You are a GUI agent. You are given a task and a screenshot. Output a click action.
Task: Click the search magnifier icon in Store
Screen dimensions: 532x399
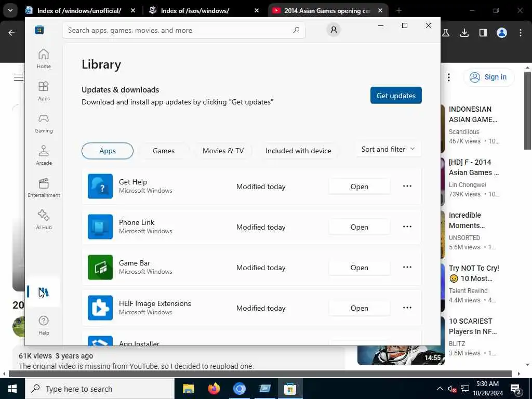coord(296,30)
